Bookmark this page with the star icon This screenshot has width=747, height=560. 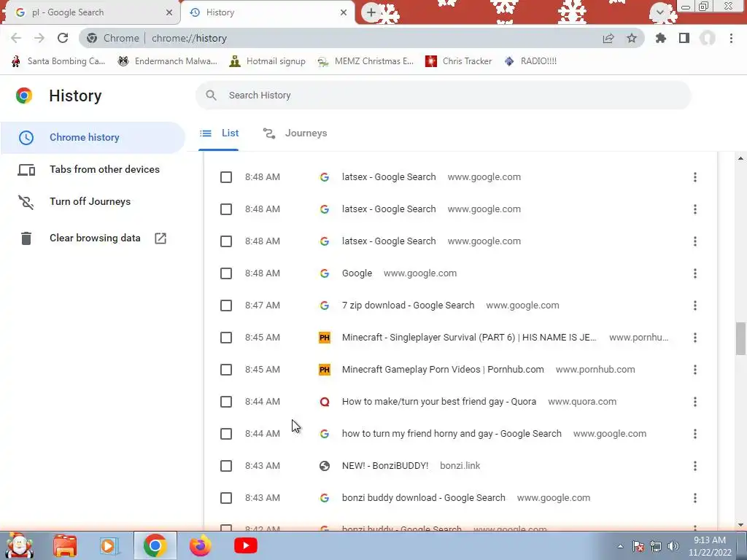point(632,38)
